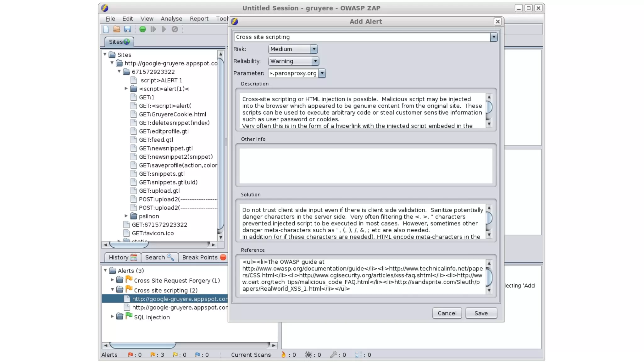Click the Save Session floppy icon

point(127,29)
